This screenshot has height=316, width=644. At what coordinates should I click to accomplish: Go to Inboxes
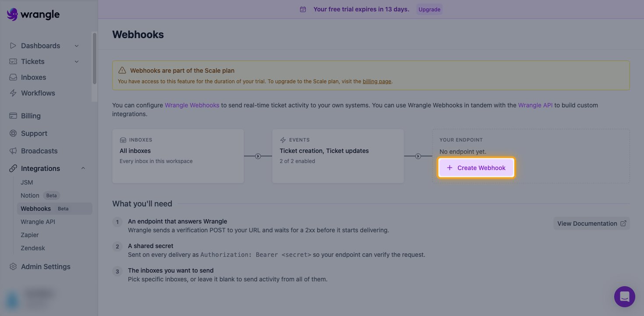click(x=33, y=77)
